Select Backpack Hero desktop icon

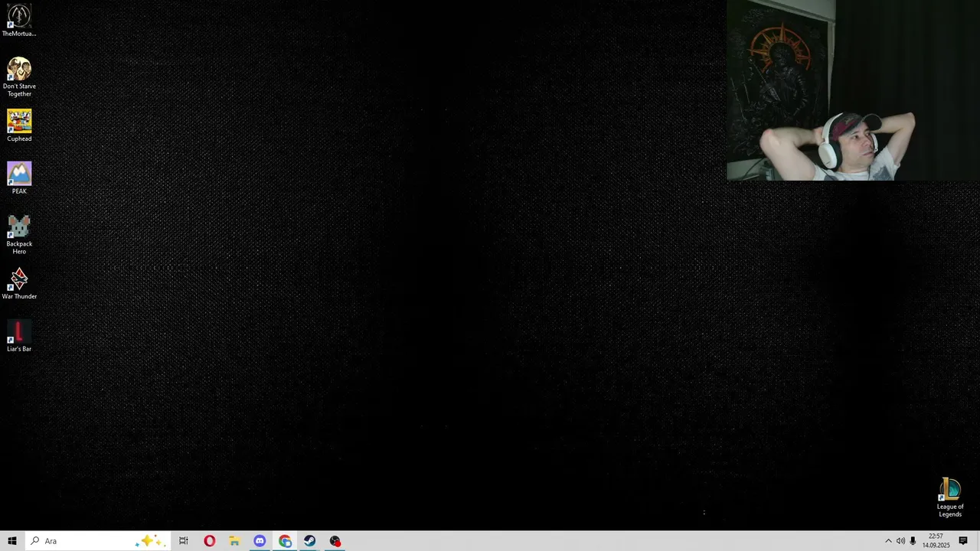(19, 234)
